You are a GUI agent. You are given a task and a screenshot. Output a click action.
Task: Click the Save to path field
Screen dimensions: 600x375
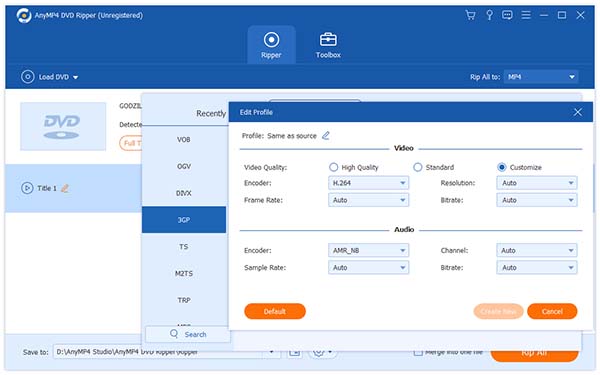tap(159, 352)
